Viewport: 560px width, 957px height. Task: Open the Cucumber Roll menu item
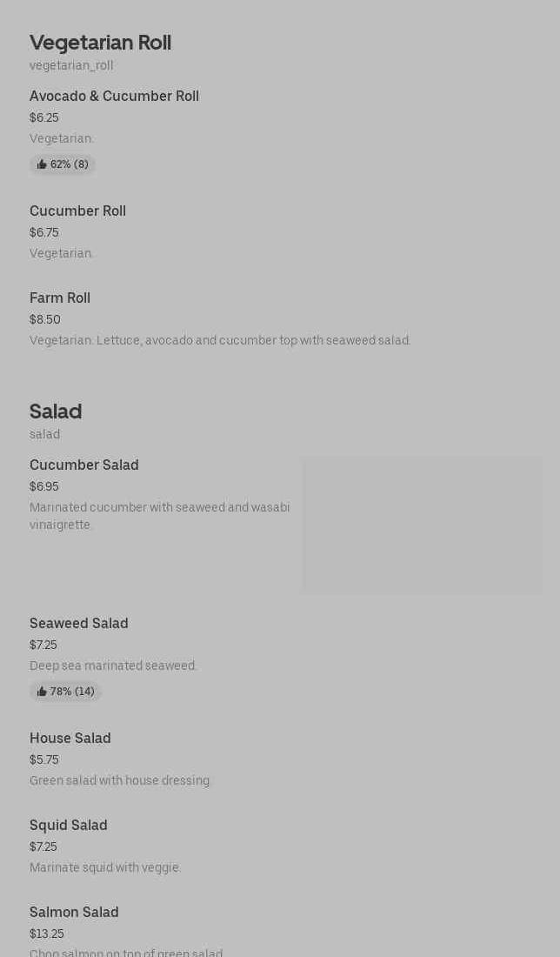click(x=77, y=211)
